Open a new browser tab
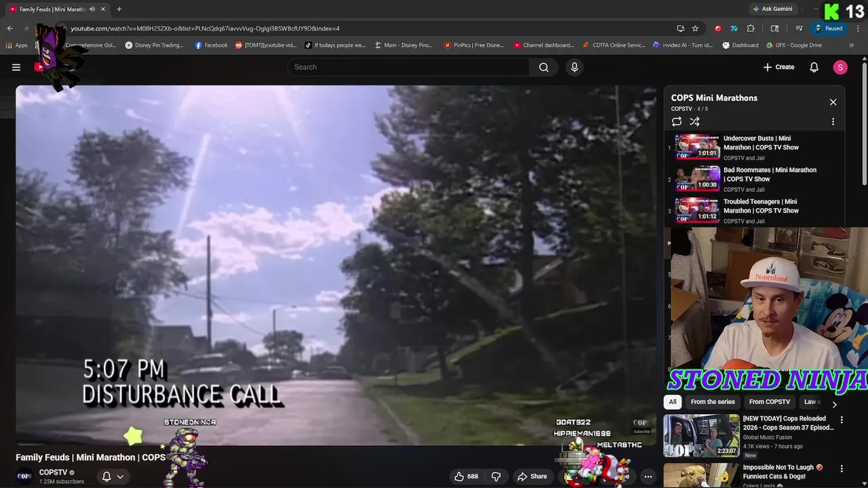The image size is (868, 488). [x=119, y=9]
